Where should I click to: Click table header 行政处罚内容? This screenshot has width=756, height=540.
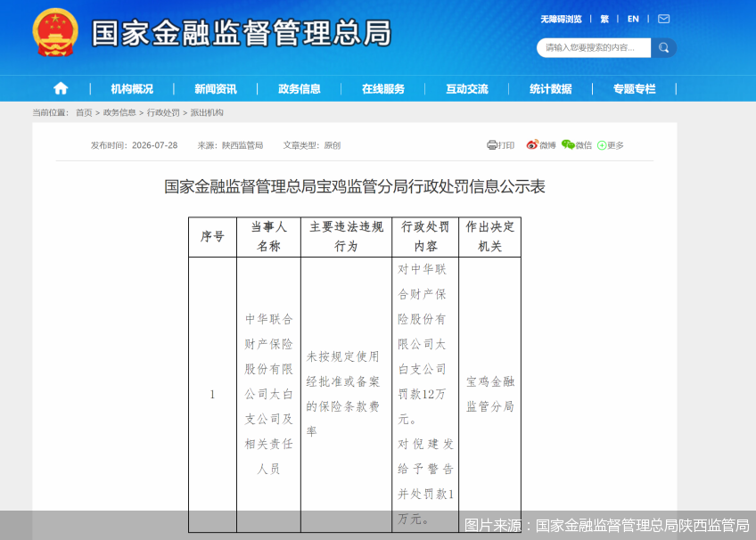pyautogui.click(x=425, y=236)
